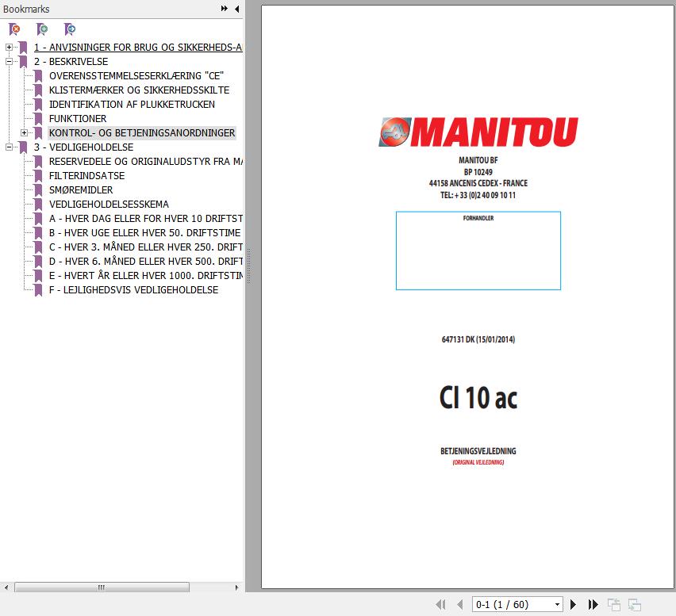Click the MANITOU logo on the page
Viewport: 676px width, 616px height.
tap(478, 132)
